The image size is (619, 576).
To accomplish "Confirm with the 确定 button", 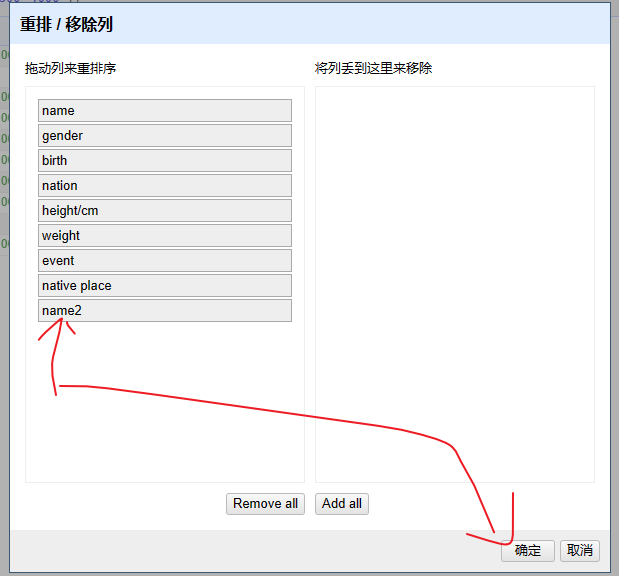I will click(x=528, y=550).
